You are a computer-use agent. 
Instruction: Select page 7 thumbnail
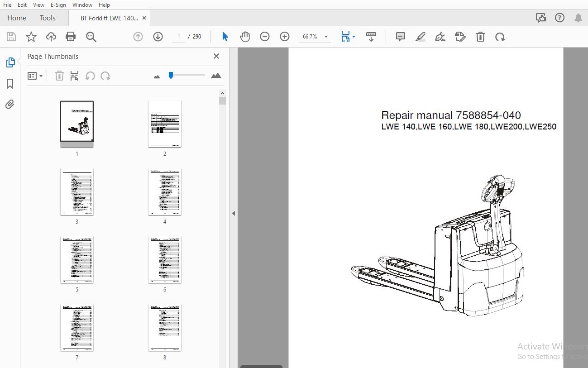pos(77,327)
